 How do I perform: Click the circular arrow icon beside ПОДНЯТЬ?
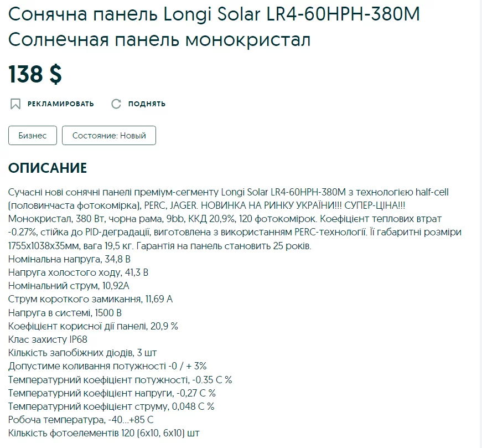116,104
